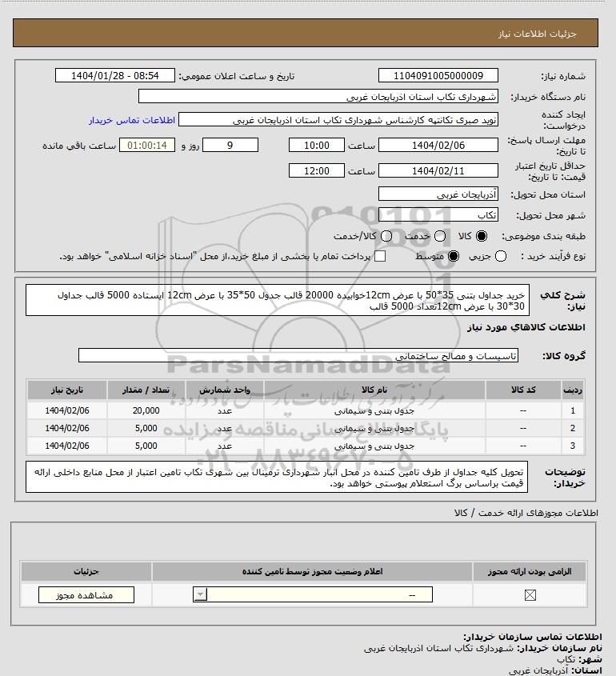Click the product name in table row 1
Screen dimensions: 616x676
click(374, 411)
